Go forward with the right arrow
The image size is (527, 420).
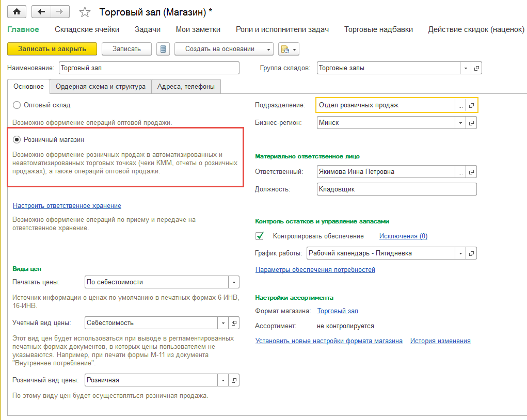(59, 12)
